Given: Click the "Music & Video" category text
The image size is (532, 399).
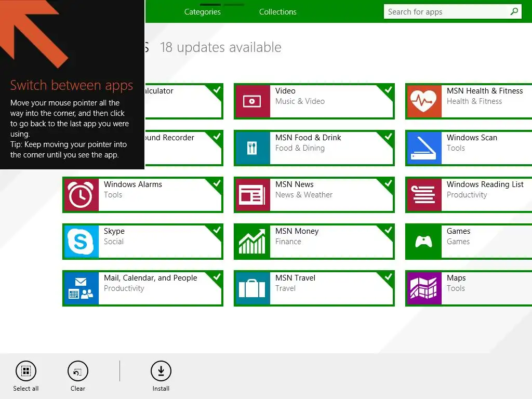Looking at the screenshot, I should pyautogui.click(x=300, y=101).
